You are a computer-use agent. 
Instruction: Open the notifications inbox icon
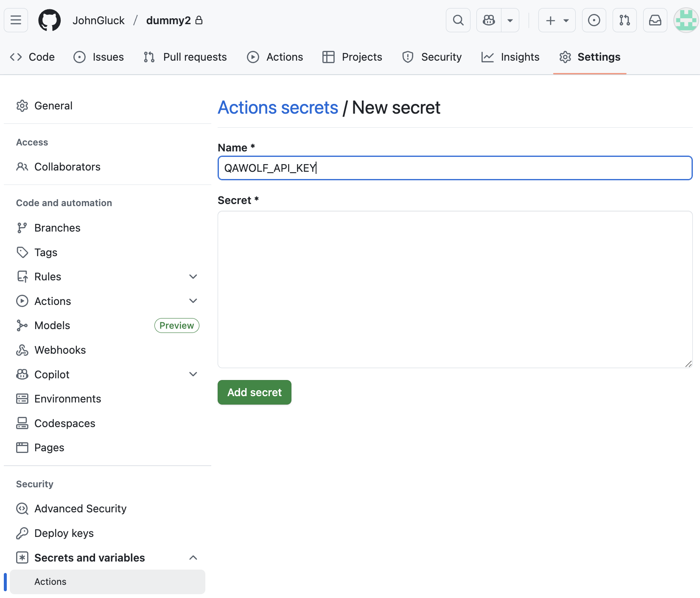coord(655,20)
